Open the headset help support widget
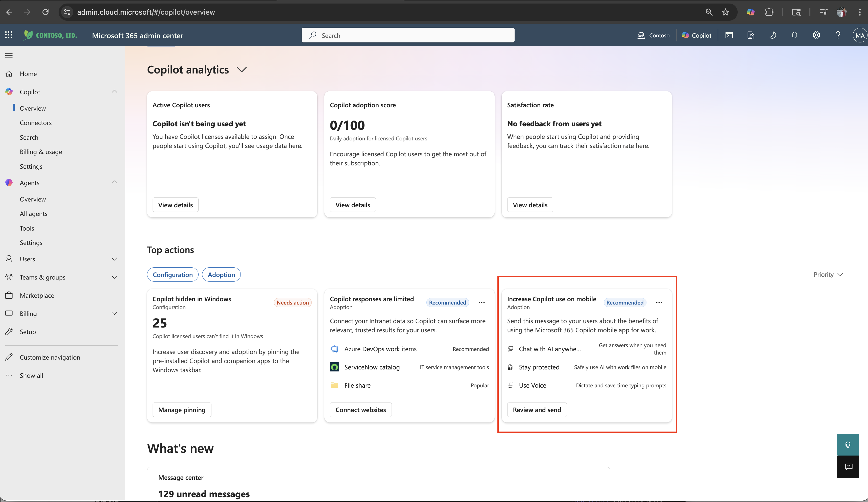 [x=848, y=444]
